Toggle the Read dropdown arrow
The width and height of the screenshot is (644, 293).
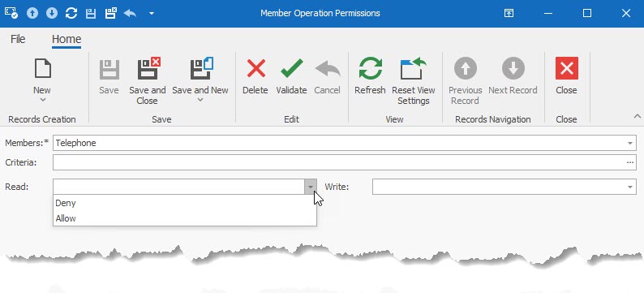click(x=311, y=187)
